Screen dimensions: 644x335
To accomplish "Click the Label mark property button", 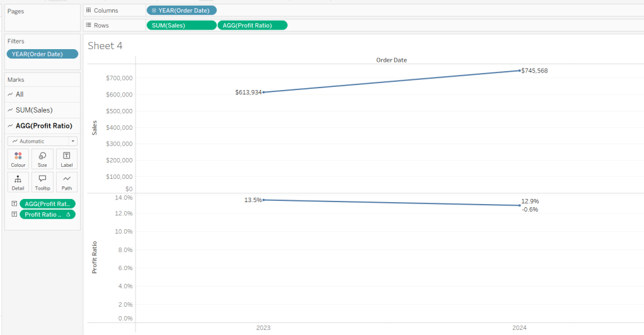I will tap(66, 159).
